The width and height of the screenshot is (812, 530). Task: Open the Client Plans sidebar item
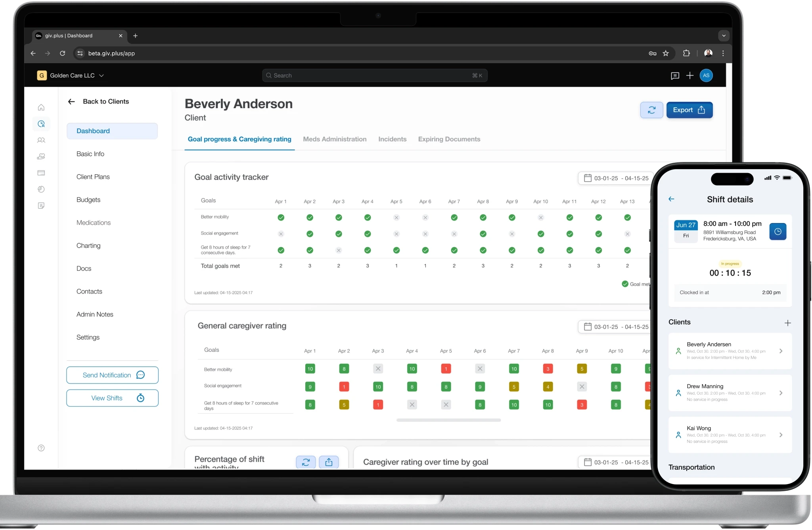[93, 177]
